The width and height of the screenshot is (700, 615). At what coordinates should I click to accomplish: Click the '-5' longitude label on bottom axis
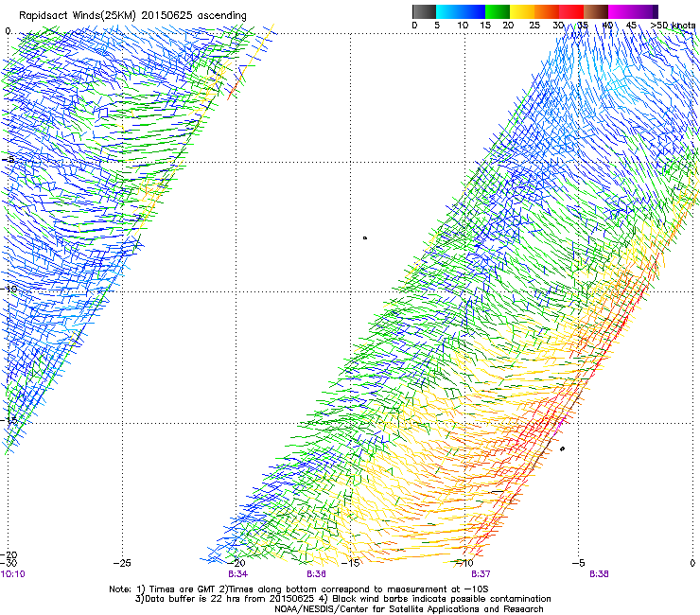point(578,563)
